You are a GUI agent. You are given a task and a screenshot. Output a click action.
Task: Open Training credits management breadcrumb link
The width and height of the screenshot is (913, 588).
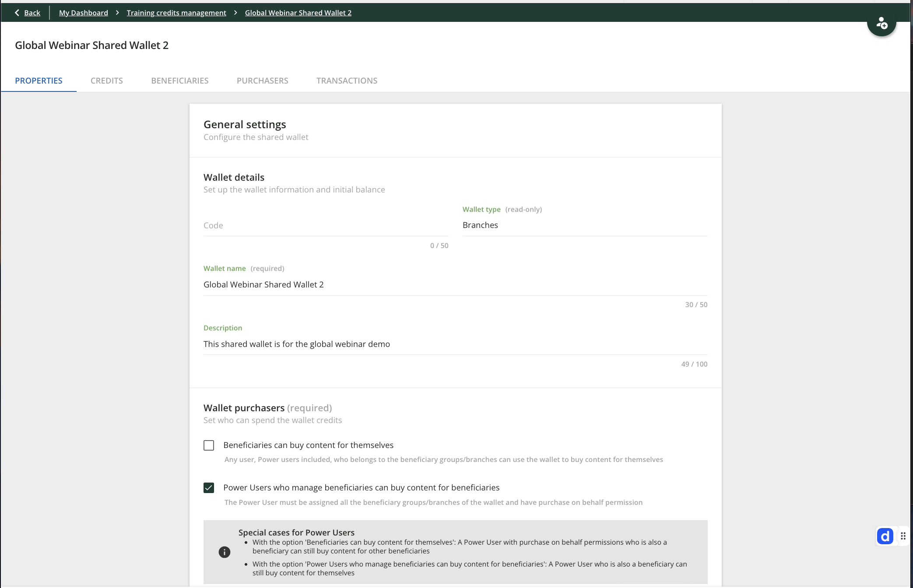[176, 13]
